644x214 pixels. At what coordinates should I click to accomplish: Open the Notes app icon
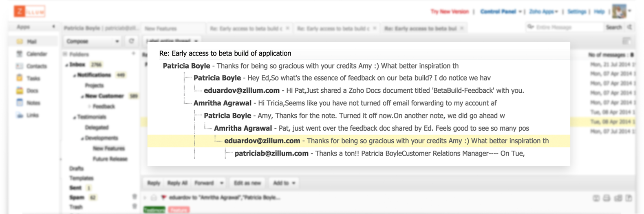20,103
